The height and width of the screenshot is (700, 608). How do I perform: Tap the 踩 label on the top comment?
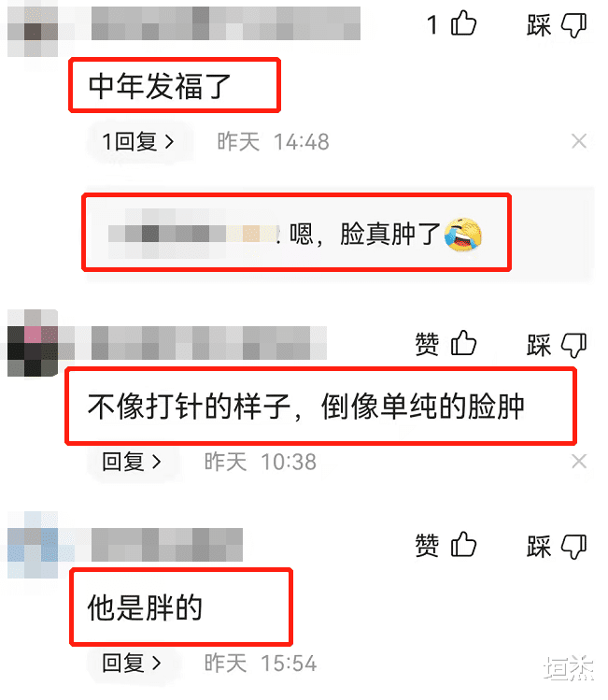[538, 25]
